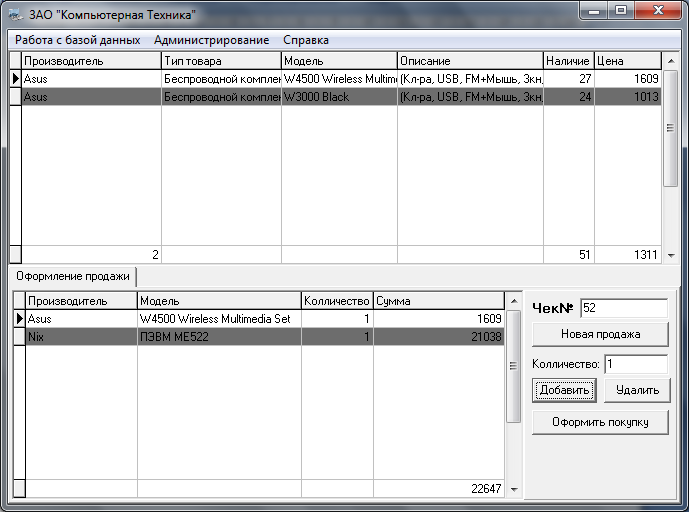The width and height of the screenshot is (689, 512).
Task: Click the top grid's scroll down arrow
Action: point(671,255)
